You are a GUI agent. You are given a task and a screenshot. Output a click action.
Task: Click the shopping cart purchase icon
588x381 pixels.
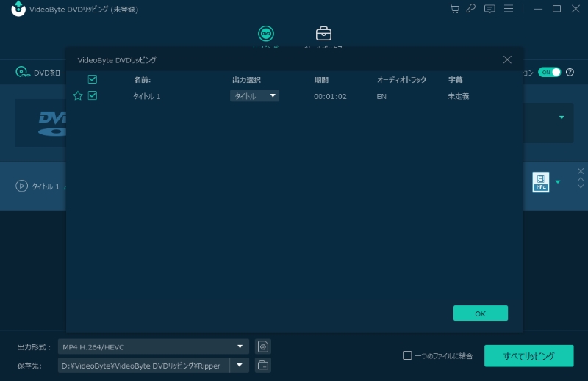[454, 9]
